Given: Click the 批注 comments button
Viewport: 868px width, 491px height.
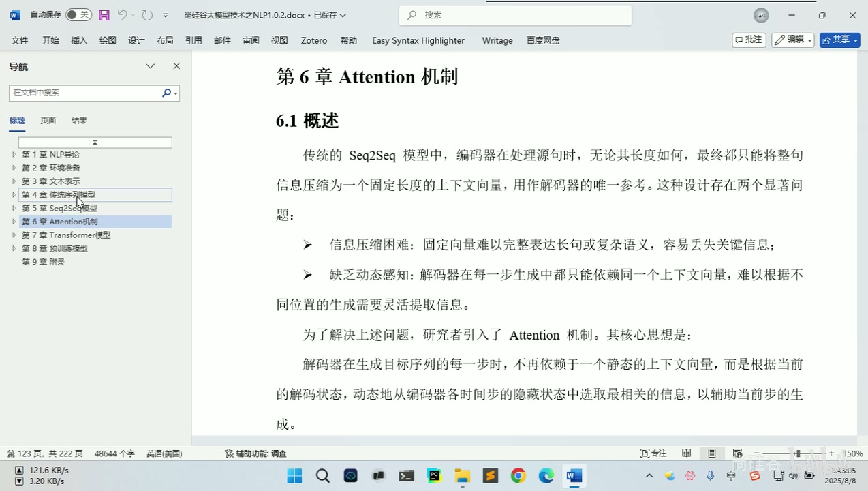Looking at the screenshot, I should pyautogui.click(x=749, y=40).
